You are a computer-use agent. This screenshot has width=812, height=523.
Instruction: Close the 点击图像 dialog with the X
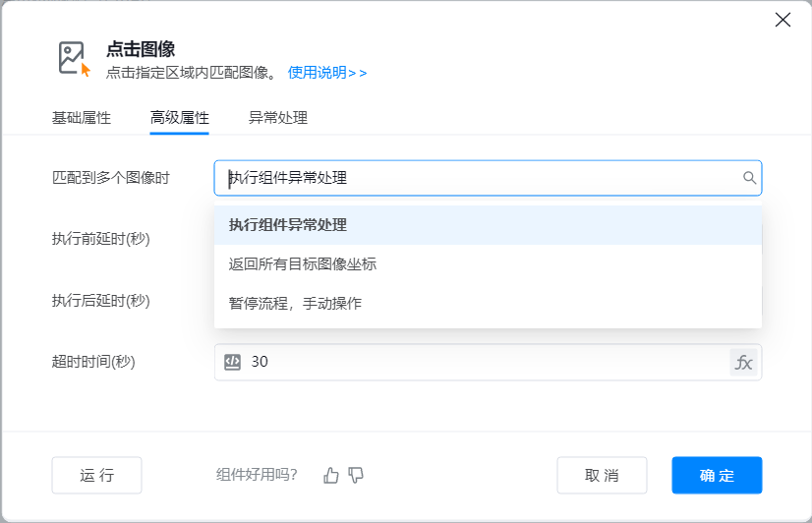point(783,20)
